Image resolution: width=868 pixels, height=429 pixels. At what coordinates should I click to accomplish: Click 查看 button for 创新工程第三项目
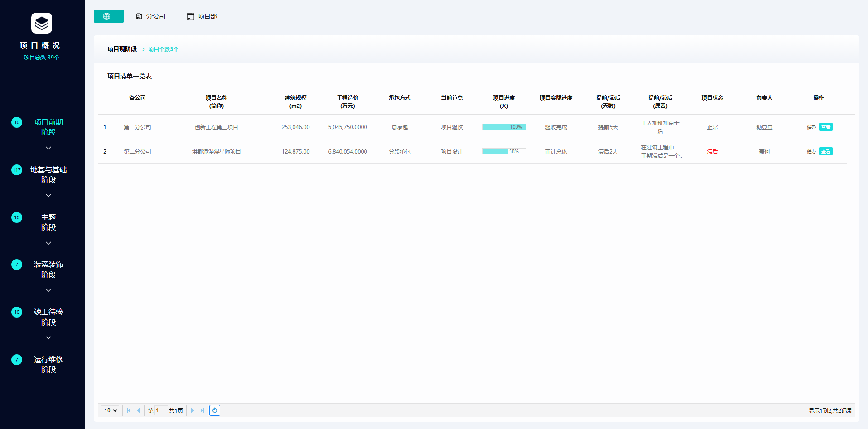point(826,127)
